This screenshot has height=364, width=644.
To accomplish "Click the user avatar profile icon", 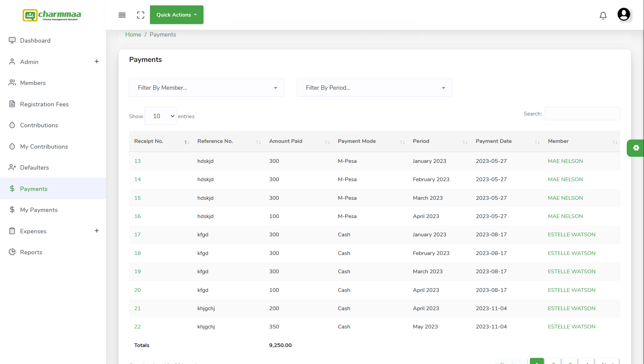I will pyautogui.click(x=624, y=14).
